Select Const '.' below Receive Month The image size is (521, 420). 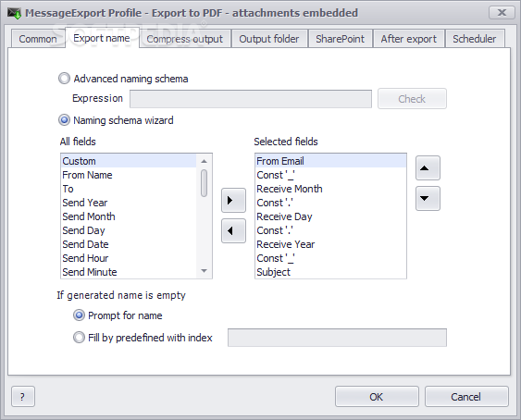tap(330, 203)
